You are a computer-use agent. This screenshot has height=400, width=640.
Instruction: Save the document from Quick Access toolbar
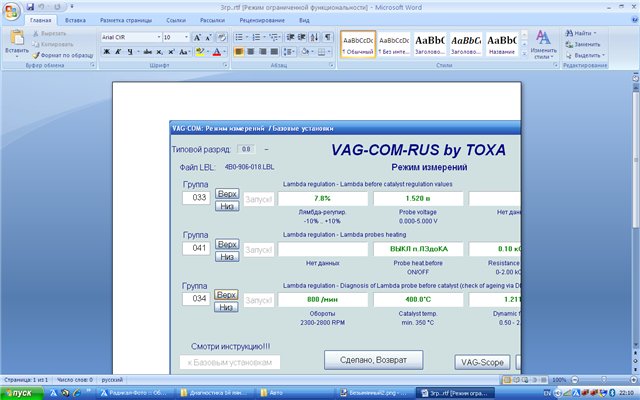point(30,7)
